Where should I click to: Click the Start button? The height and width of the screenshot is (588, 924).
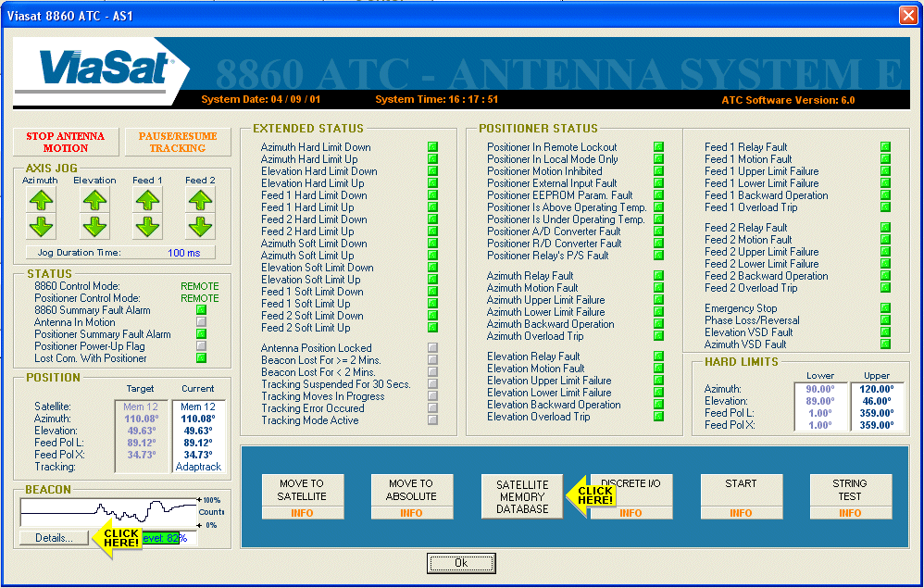(x=741, y=490)
